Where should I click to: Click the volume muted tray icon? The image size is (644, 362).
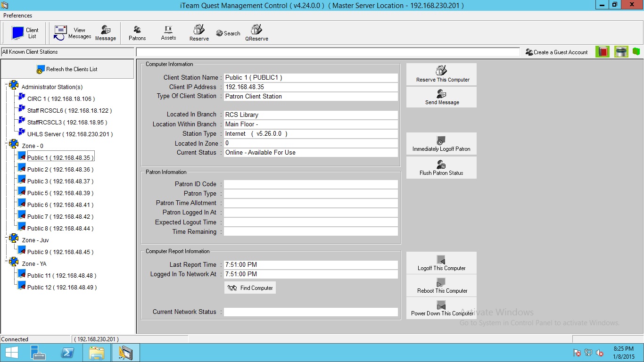600,353
